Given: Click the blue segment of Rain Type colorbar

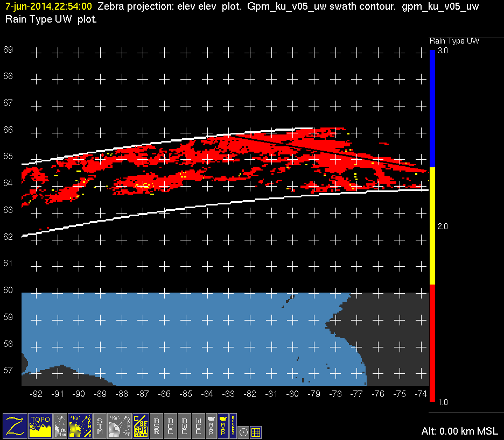Looking at the screenshot, I should [x=432, y=109].
